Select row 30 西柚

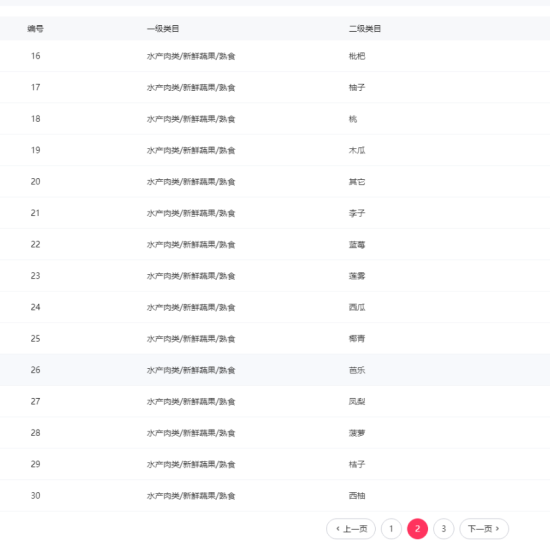[275, 496]
